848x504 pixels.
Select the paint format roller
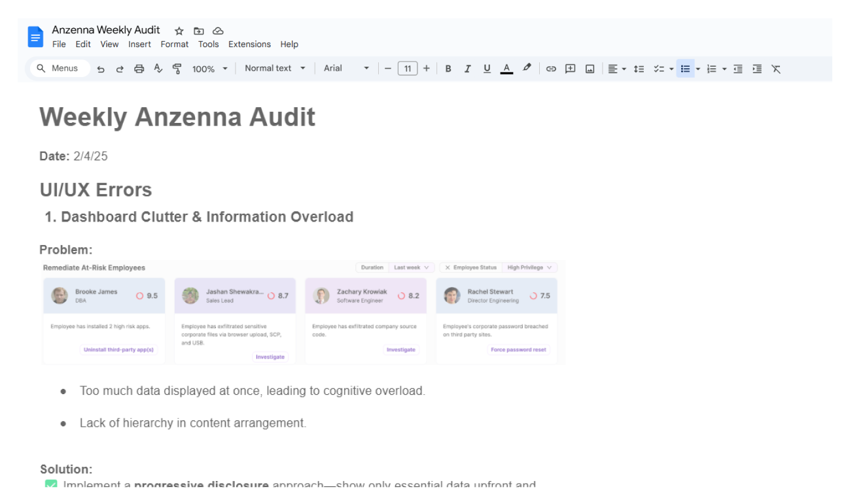[x=177, y=69]
